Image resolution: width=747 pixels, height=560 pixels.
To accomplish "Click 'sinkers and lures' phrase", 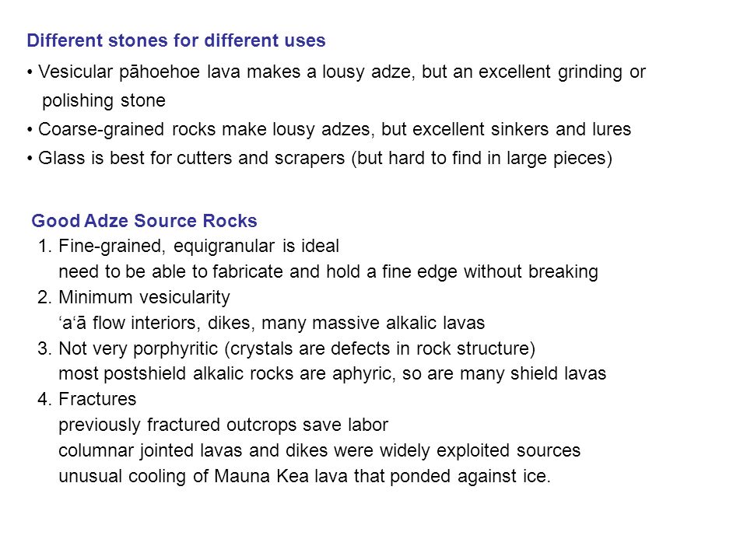I will click(x=537, y=130).
